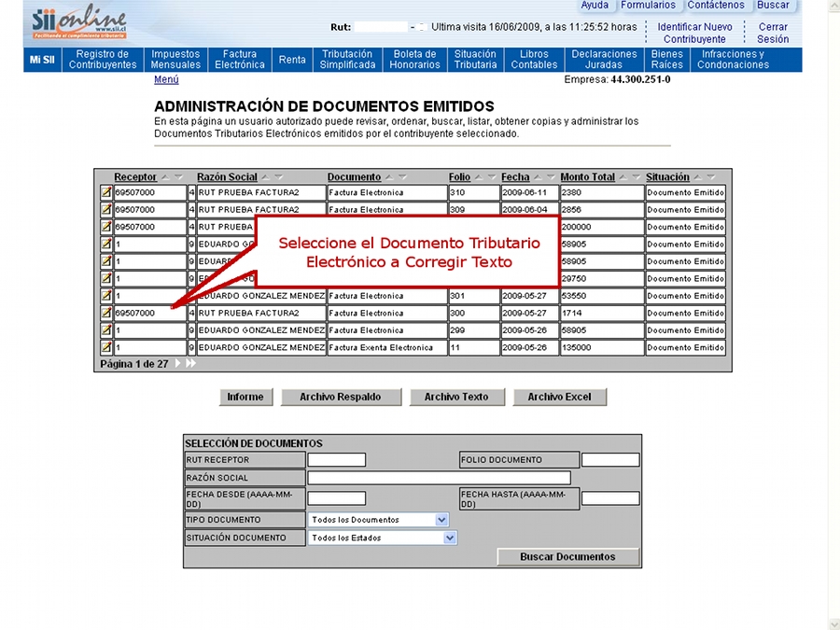
Task: Click the SII online logo
Action: [79, 22]
